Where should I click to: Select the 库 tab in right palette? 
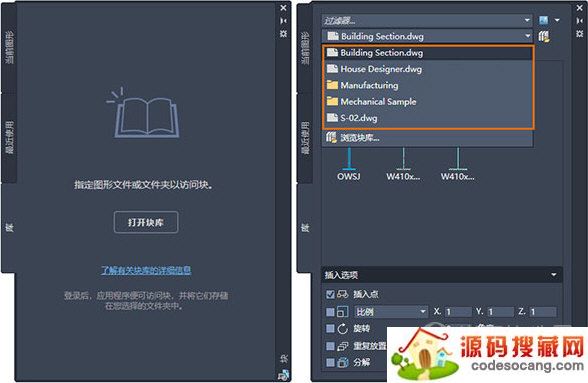305,227
